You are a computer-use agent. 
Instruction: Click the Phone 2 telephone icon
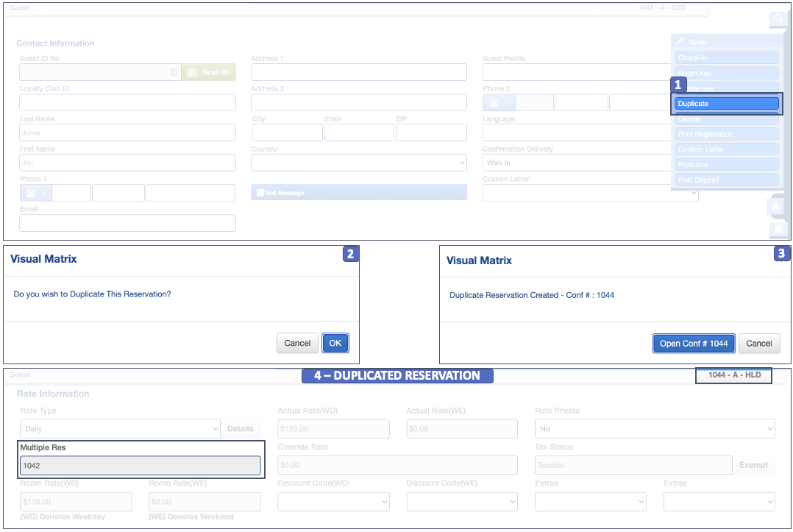[494, 103]
